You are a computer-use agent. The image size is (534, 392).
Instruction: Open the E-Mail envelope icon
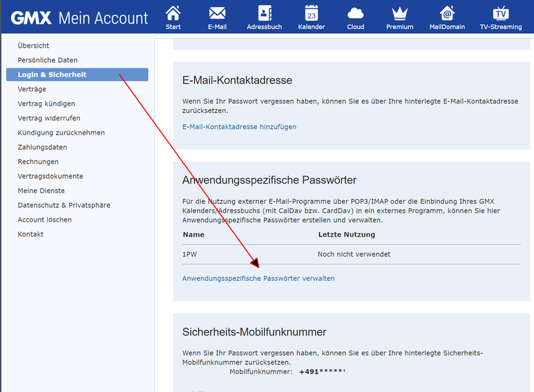click(218, 14)
